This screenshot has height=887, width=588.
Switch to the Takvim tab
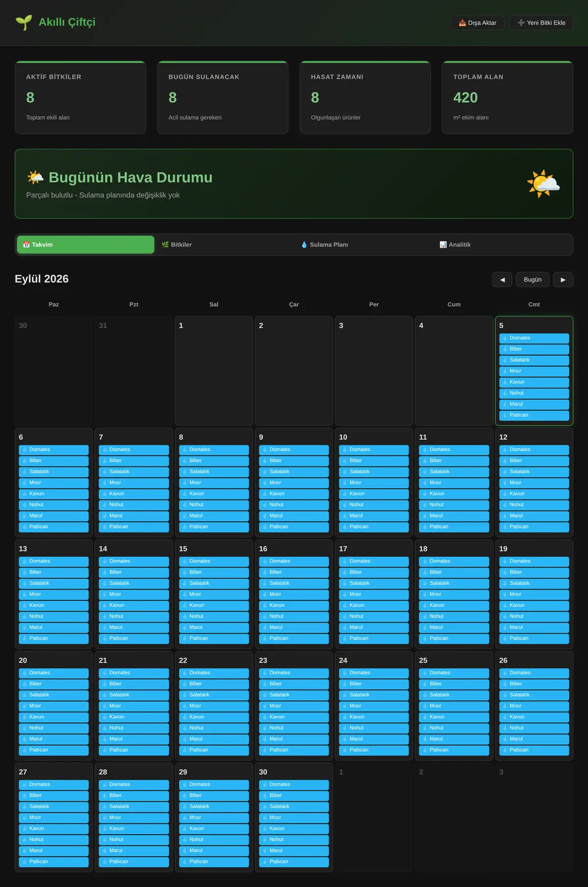pos(86,245)
